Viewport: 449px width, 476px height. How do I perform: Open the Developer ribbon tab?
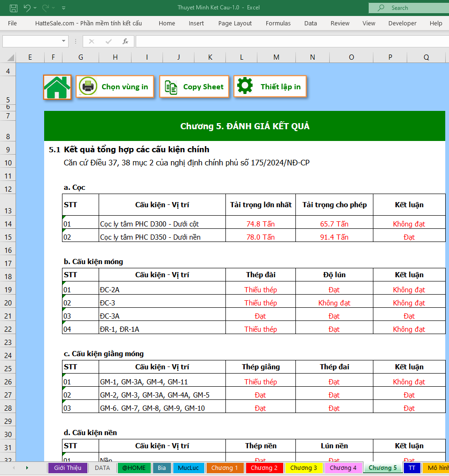[x=403, y=23]
